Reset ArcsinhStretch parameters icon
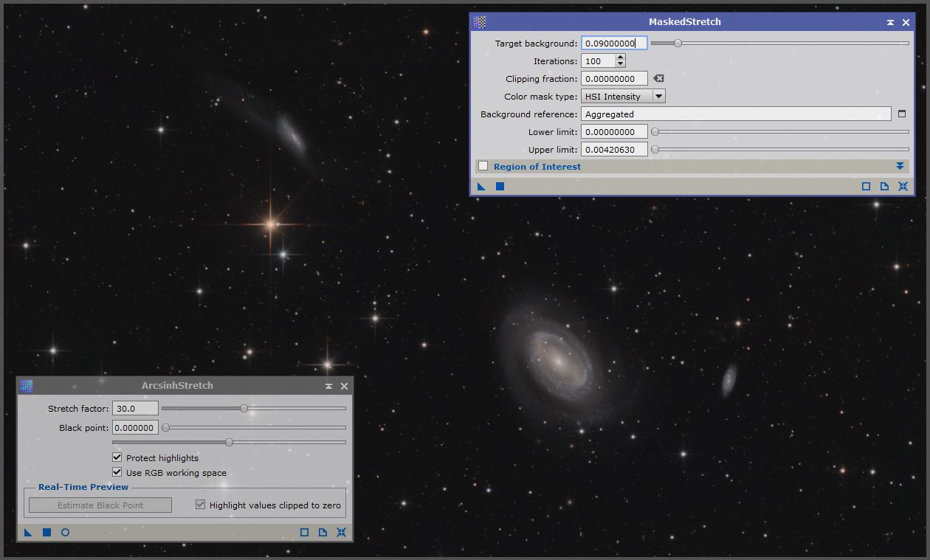This screenshot has width=930, height=560. (x=341, y=532)
